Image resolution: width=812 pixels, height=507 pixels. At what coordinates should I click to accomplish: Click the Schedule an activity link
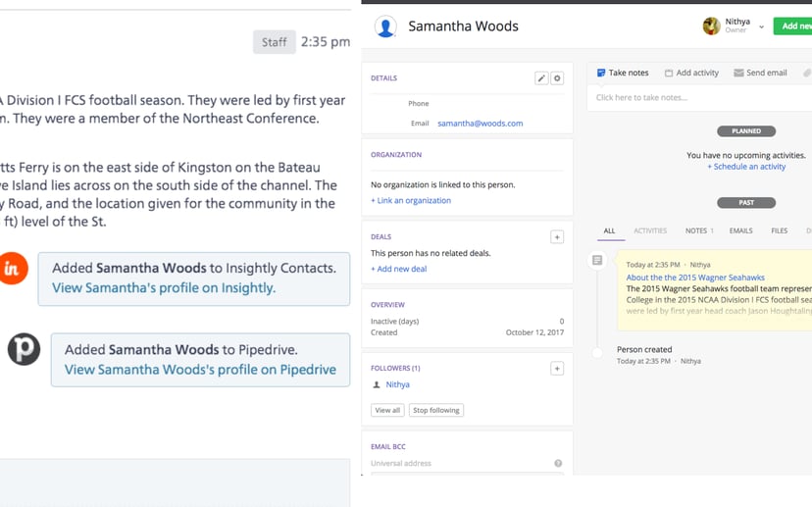[x=746, y=167]
